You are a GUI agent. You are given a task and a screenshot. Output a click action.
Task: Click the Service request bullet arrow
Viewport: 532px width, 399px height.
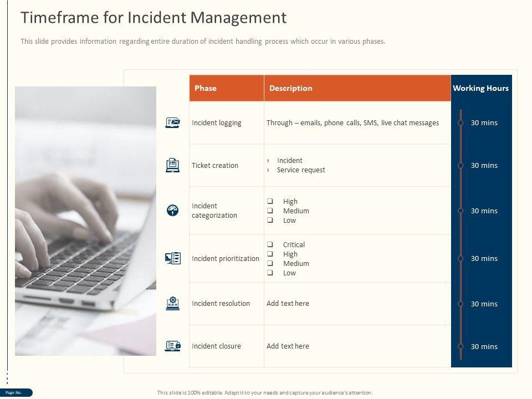[268, 170]
